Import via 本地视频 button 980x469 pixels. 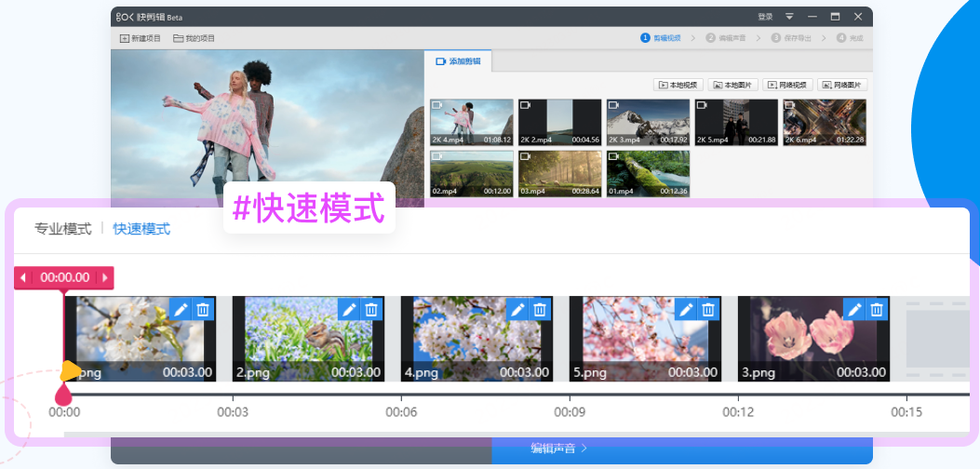pos(678,85)
